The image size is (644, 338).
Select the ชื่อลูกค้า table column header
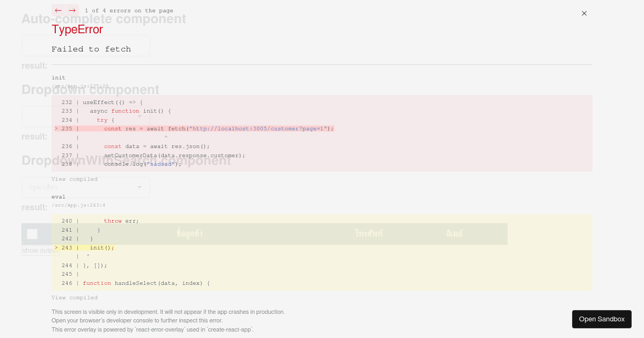point(189,234)
